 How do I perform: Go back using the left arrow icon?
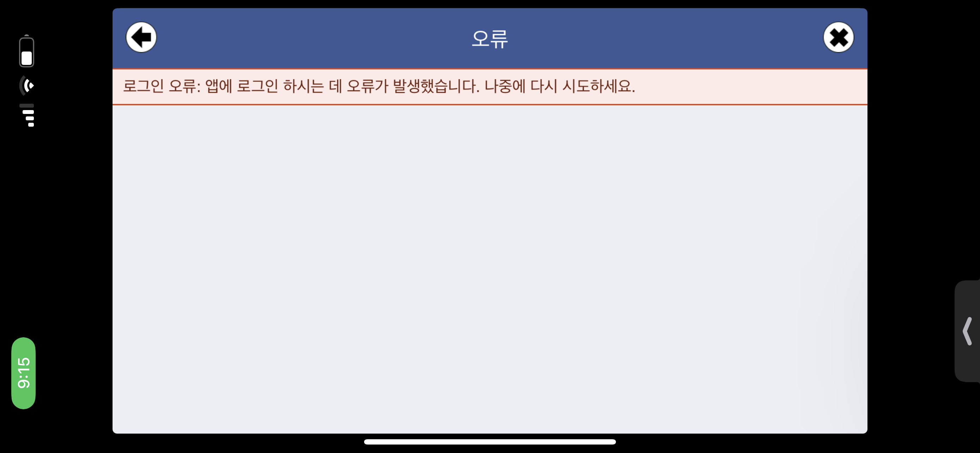[141, 37]
